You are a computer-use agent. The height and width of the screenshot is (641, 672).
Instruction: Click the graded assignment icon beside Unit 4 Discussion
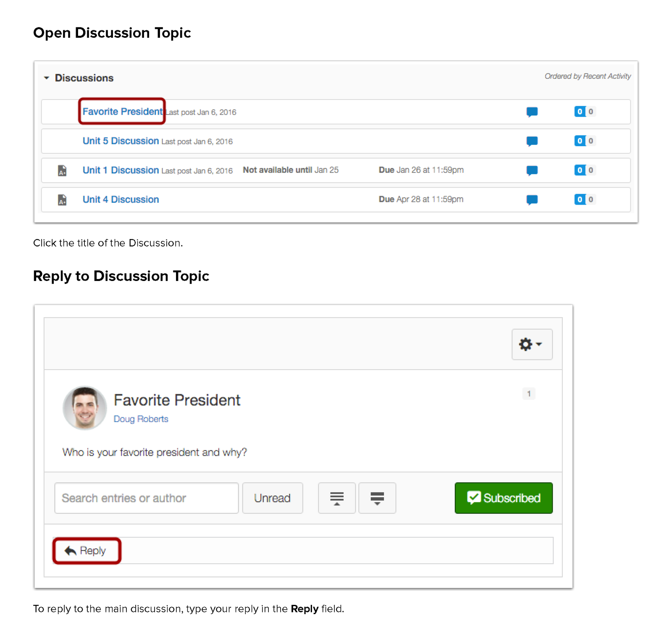[62, 200]
